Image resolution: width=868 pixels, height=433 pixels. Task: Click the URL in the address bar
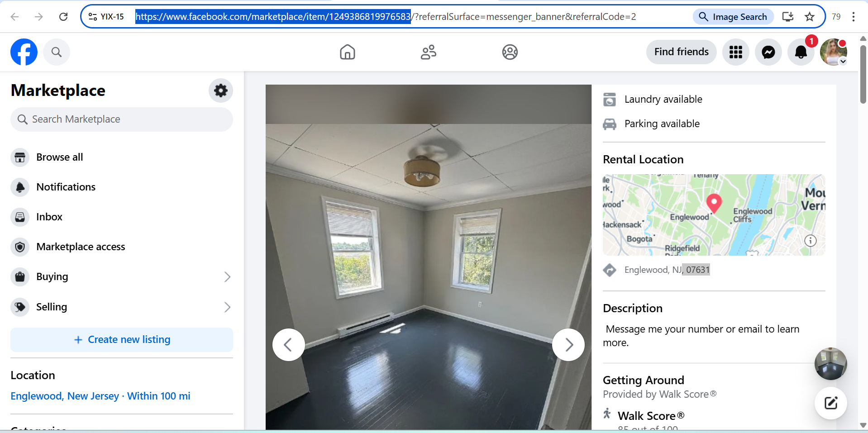click(386, 17)
